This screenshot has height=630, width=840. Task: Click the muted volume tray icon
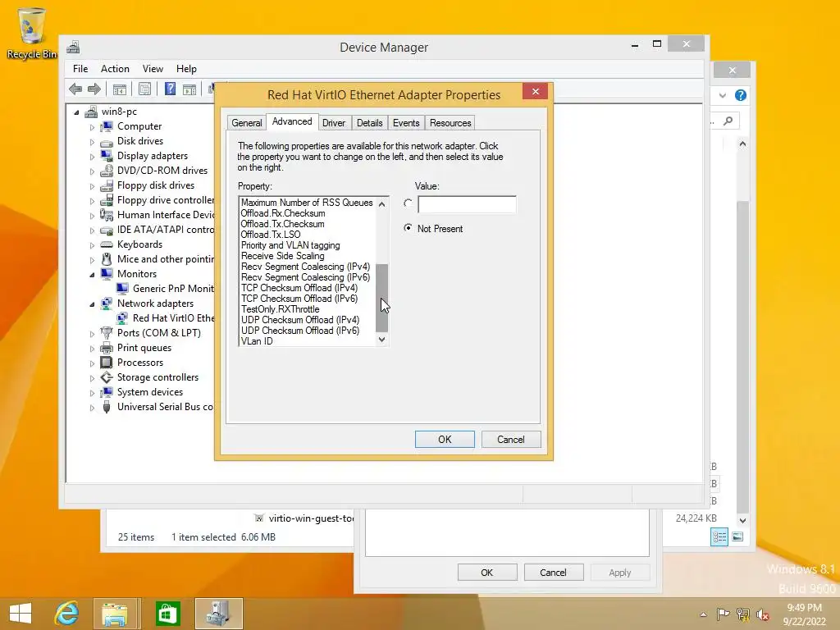(x=762, y=615)
